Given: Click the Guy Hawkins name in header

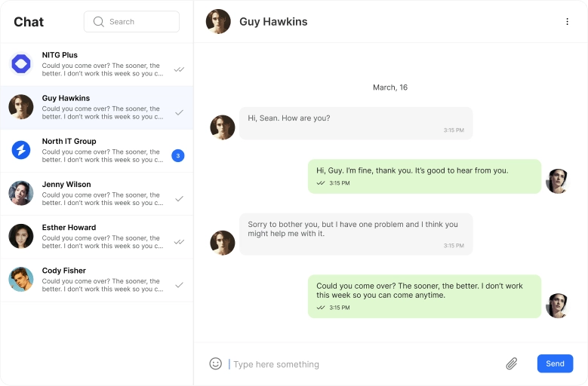Looking at the screenshot, I should coord(273,22).
